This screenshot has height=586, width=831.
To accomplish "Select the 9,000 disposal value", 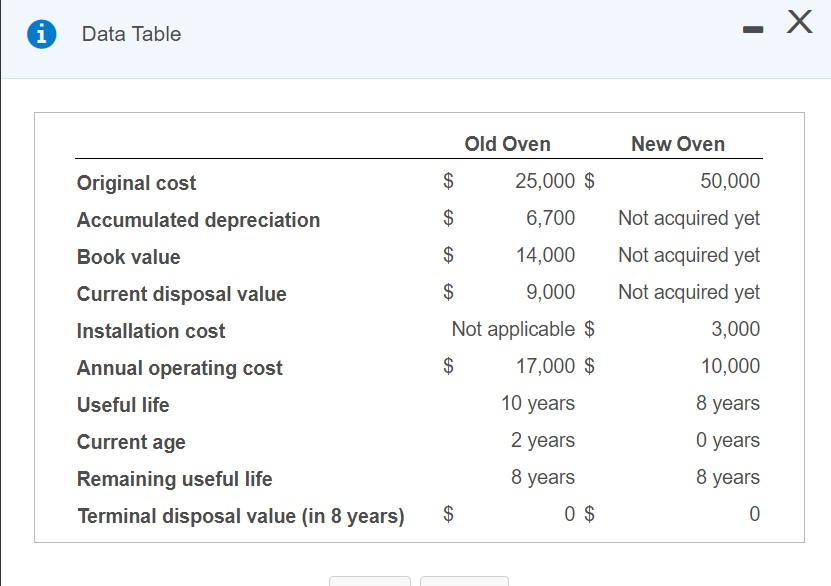I will 550,292.
